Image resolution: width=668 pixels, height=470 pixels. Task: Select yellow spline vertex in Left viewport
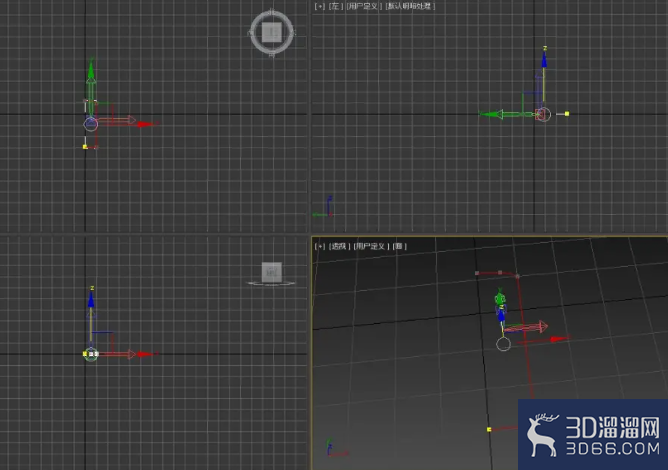pos(567,114)
